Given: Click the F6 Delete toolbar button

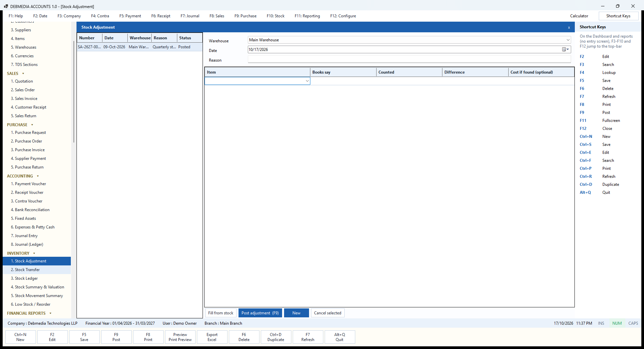Looking at the screenshot, I should coord(244,337).
